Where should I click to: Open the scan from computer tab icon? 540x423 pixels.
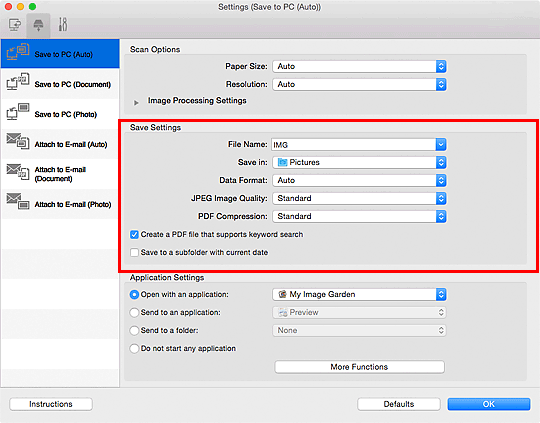point(14,25)
